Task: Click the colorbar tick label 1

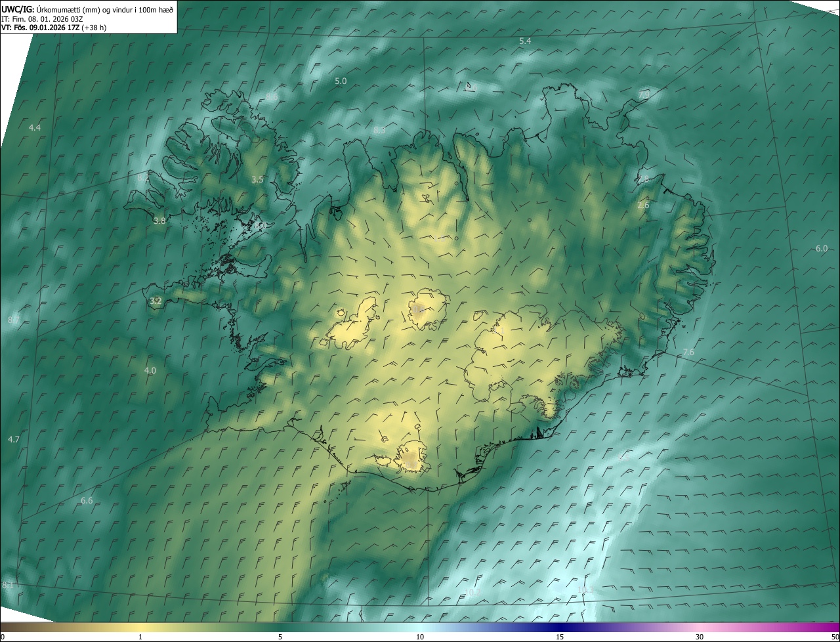Action: pos(140,637)
